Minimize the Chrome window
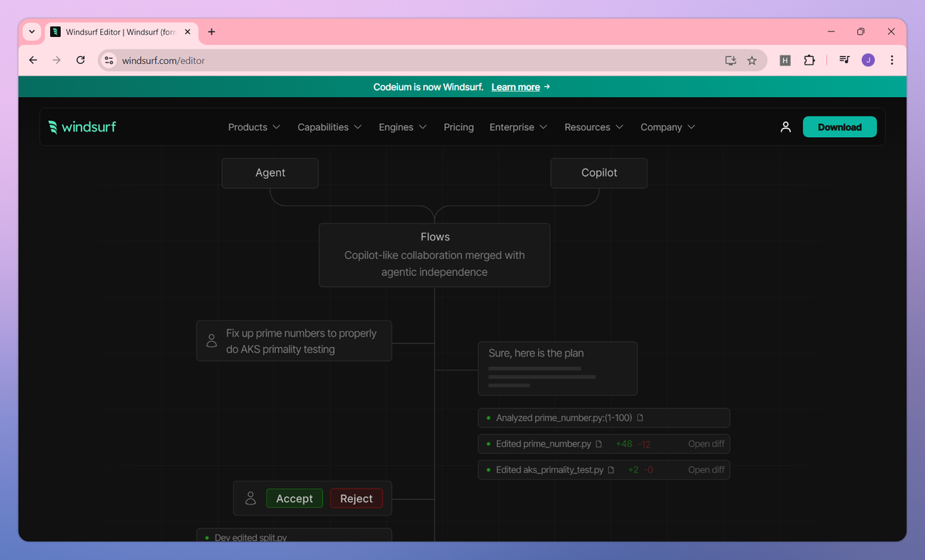 tap(832, 32)
